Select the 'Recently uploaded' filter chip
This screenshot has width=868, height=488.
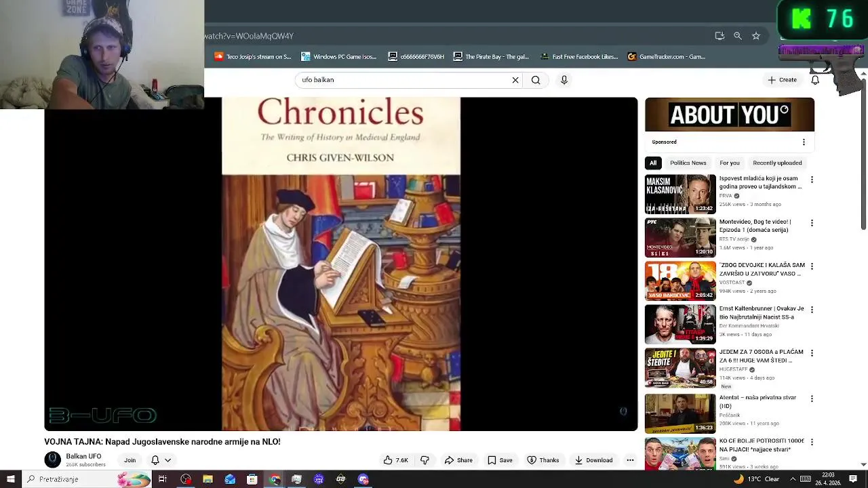[x=777, y=163]
